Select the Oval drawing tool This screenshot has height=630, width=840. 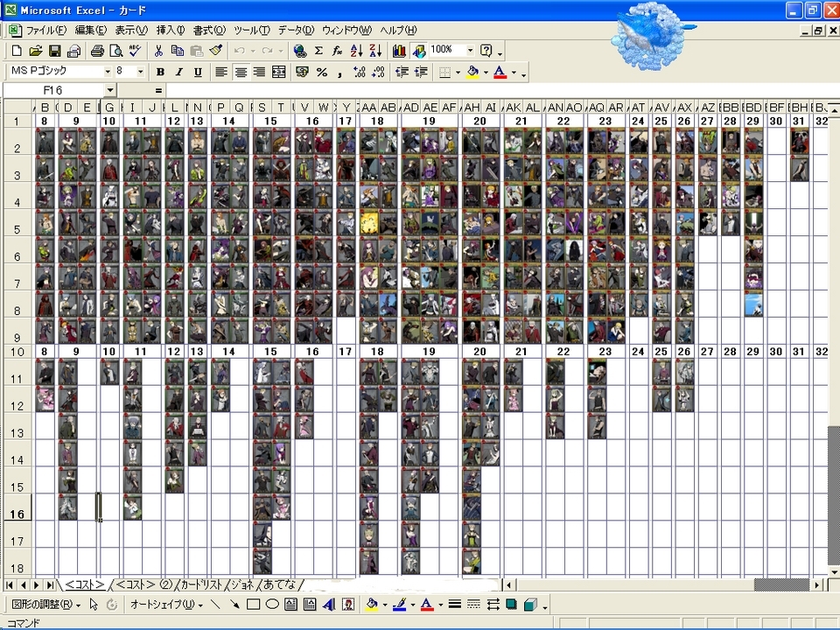(272, 605)
